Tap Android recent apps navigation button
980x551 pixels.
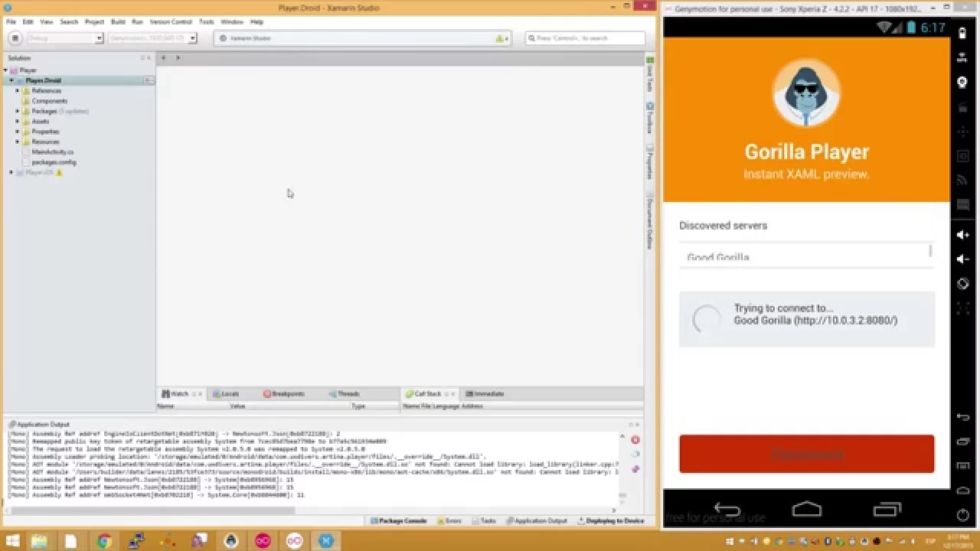point(887,509)
